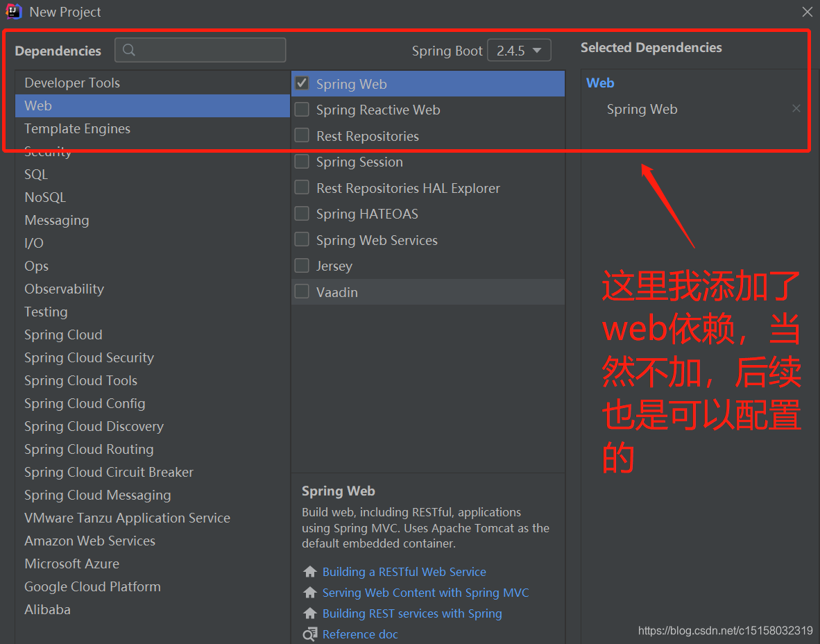Select the Spring Cloud category
This screenshot has height=644, width=820.
pyautogui.click(x=152, y=334)
